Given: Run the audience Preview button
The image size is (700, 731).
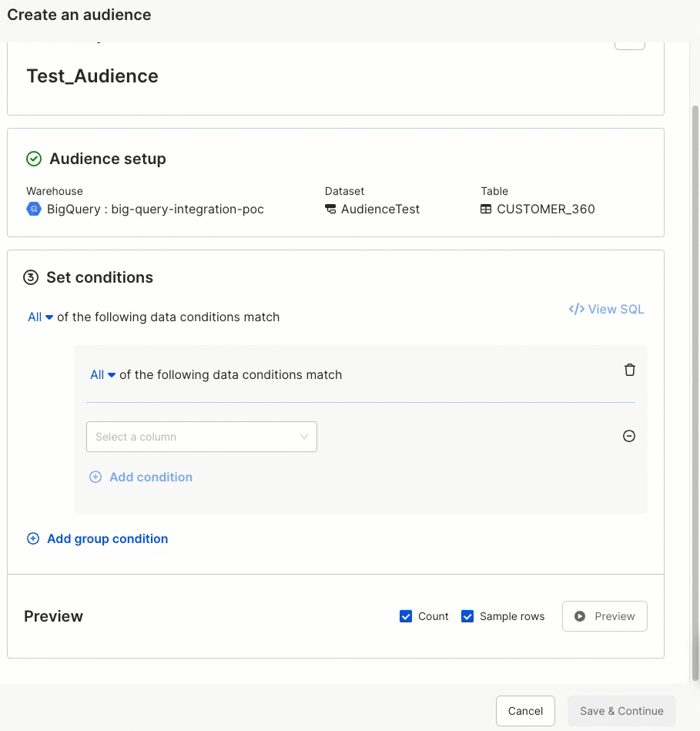Looking at the screenshot, I should click(605, 616).
